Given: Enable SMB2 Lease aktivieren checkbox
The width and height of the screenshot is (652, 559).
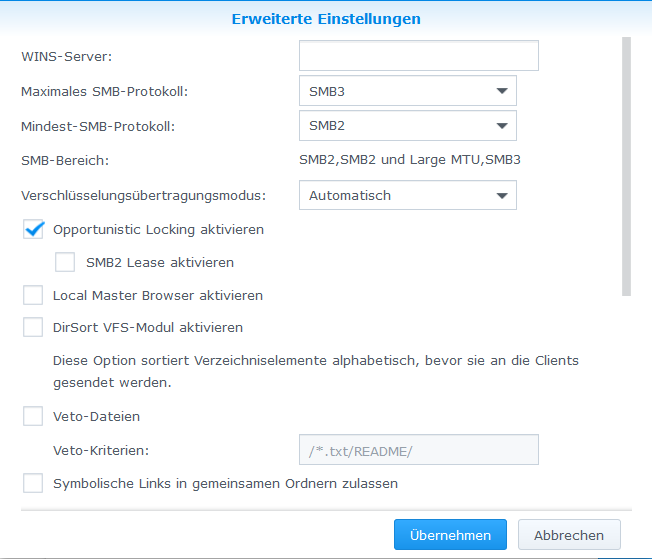Looking at the screenshot, I should pos(65,262).
